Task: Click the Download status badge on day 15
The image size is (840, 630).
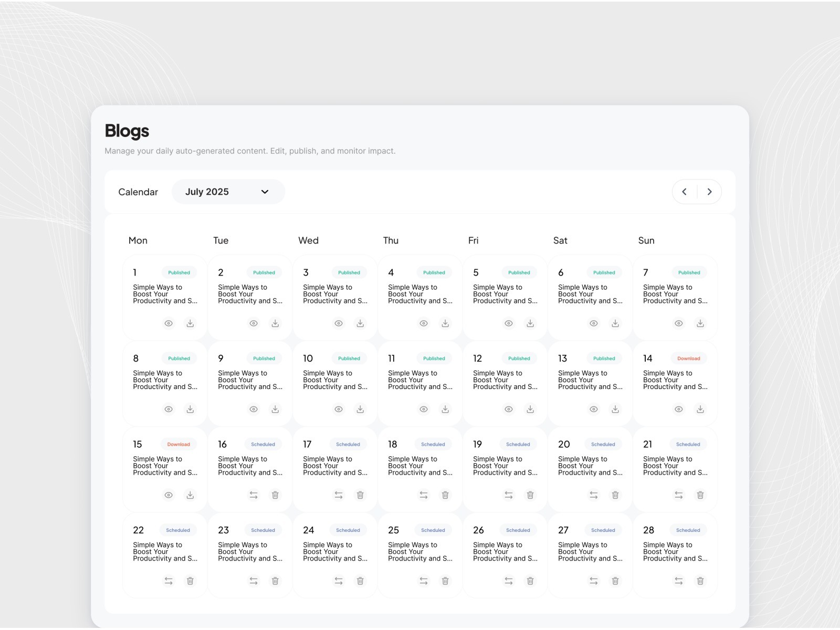Action: tap(178, 444)
